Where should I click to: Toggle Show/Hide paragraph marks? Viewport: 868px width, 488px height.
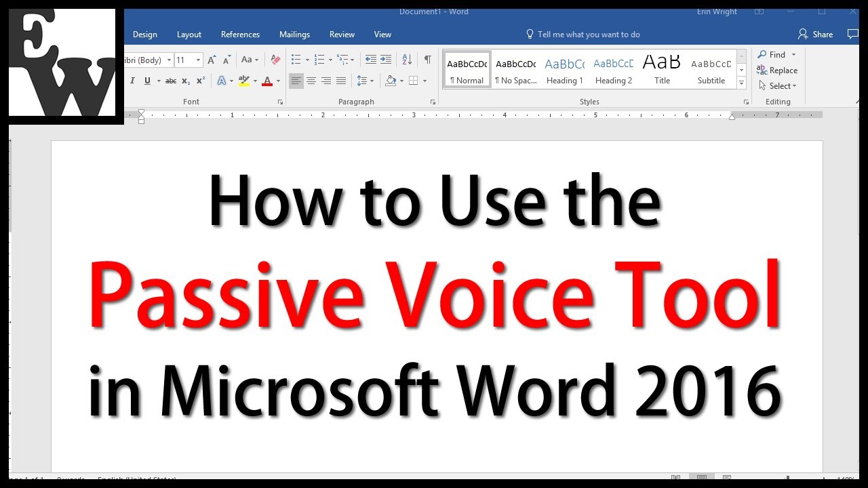tap(427, 60)
